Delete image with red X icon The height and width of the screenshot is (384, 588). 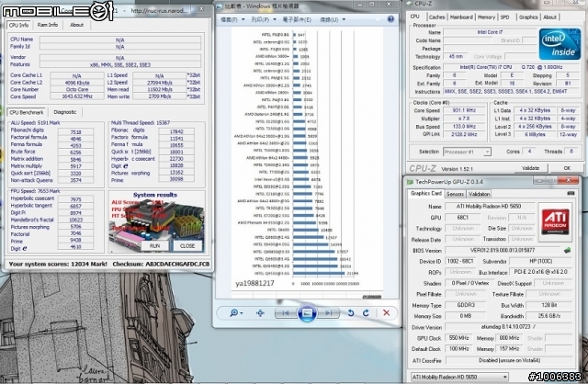(386, 312)
